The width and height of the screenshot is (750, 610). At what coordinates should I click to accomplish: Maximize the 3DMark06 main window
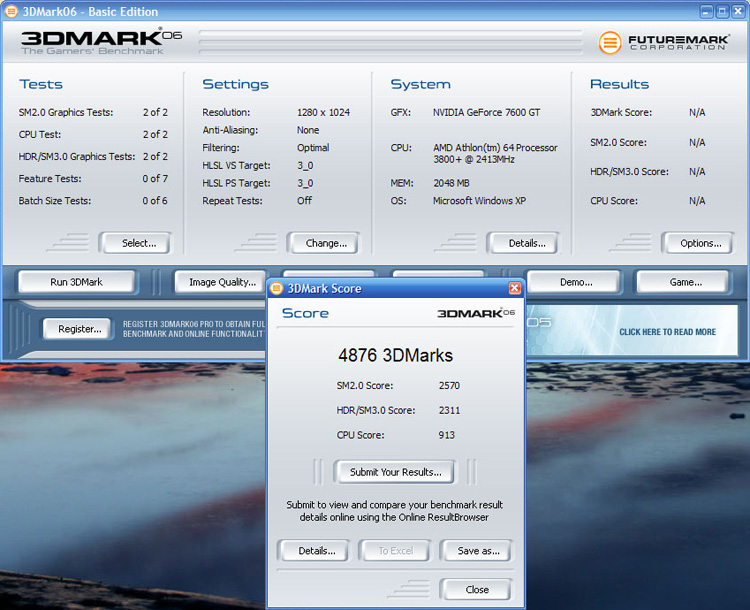[x=722, y=11]
